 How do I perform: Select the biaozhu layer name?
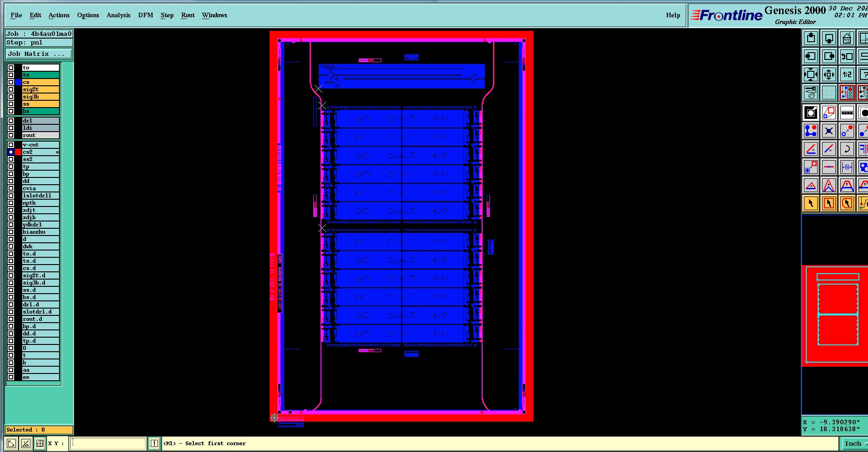tap(41, 232)
